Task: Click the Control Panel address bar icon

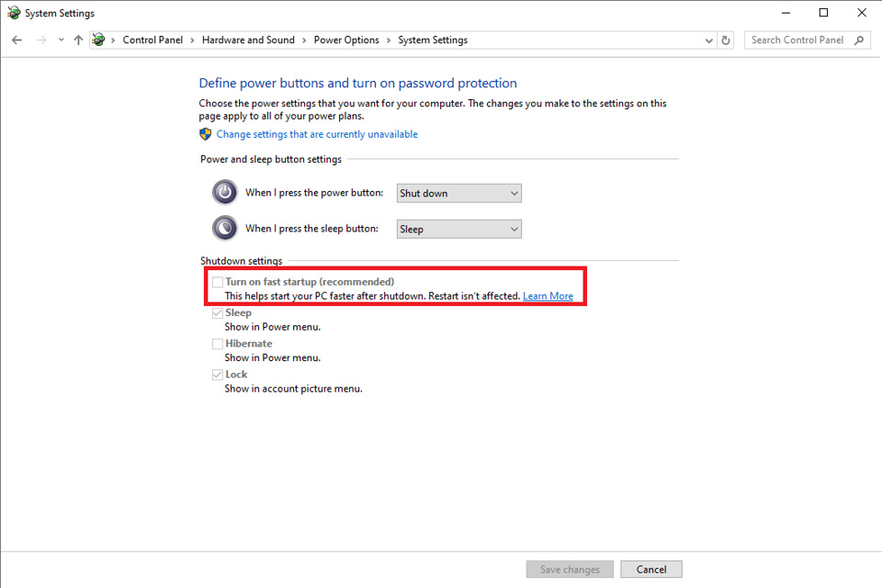Action: click(98, 40)
